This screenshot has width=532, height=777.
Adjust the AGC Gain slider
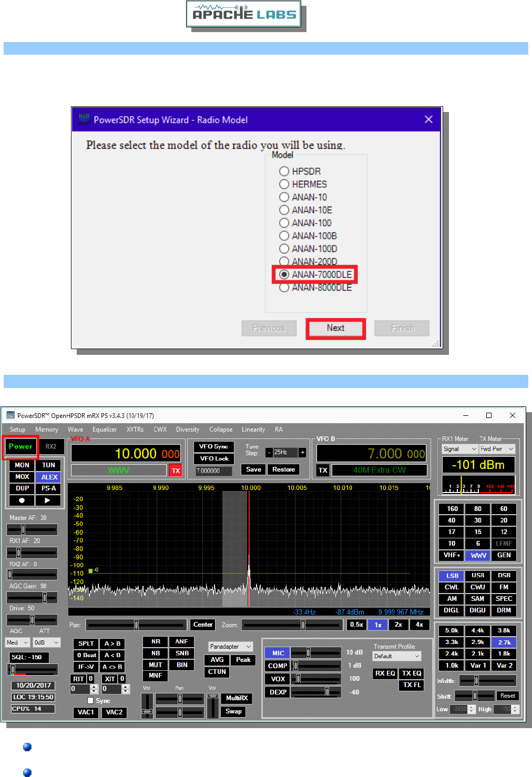tap(32, 597)
